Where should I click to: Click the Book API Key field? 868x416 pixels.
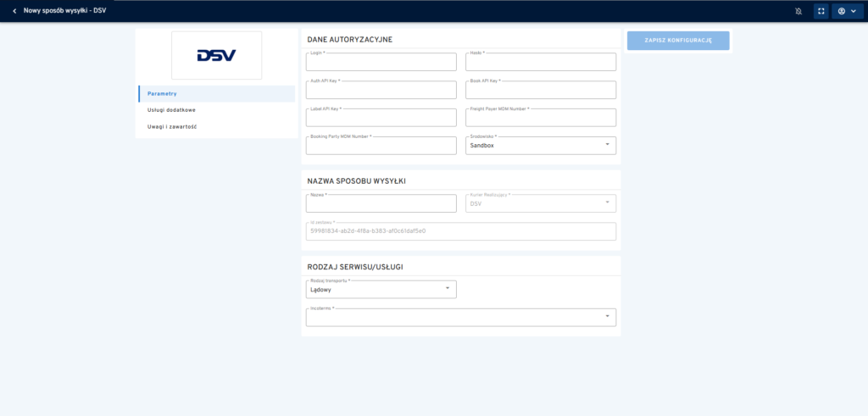tap(541, 91)
